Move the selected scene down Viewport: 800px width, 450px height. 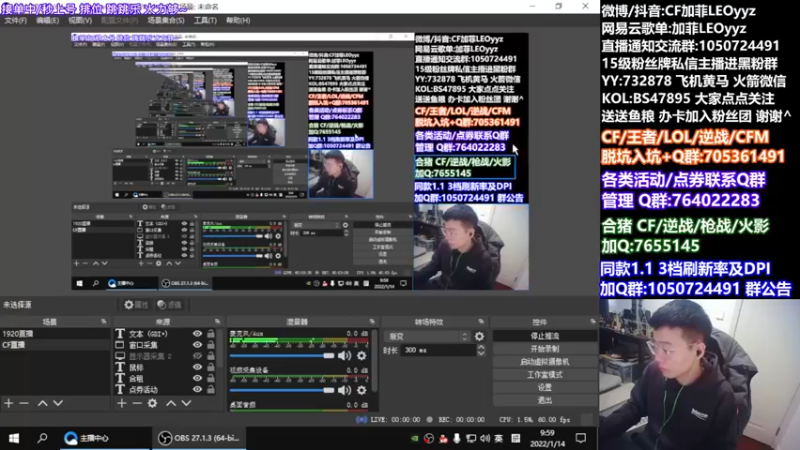[58, 403]
